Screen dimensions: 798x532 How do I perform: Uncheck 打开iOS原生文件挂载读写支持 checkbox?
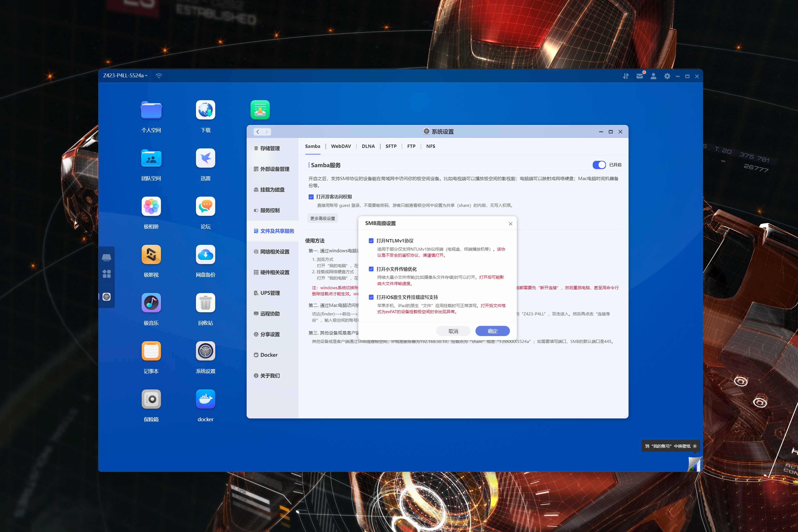click(x=371, y=297)
